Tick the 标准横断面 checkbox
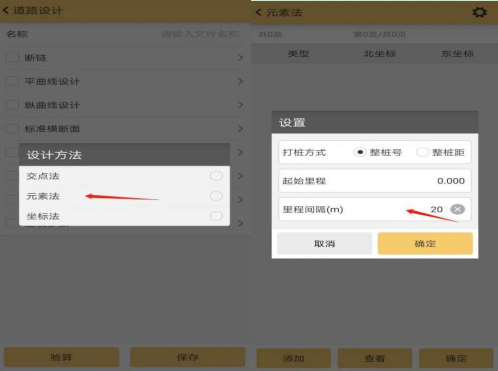This screenshot has width=498, height=371. (12, 128)
